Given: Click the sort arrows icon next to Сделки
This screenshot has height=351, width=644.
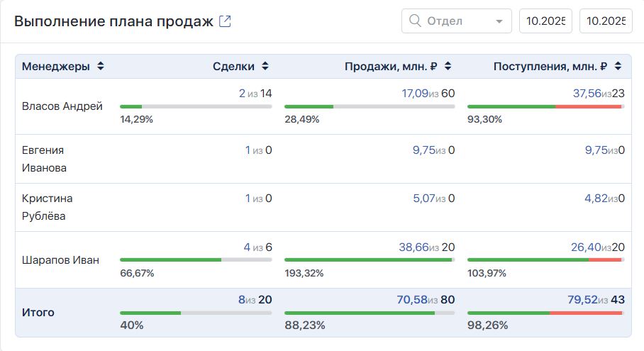Looking at the screenshot, I should tap(265, 67).
